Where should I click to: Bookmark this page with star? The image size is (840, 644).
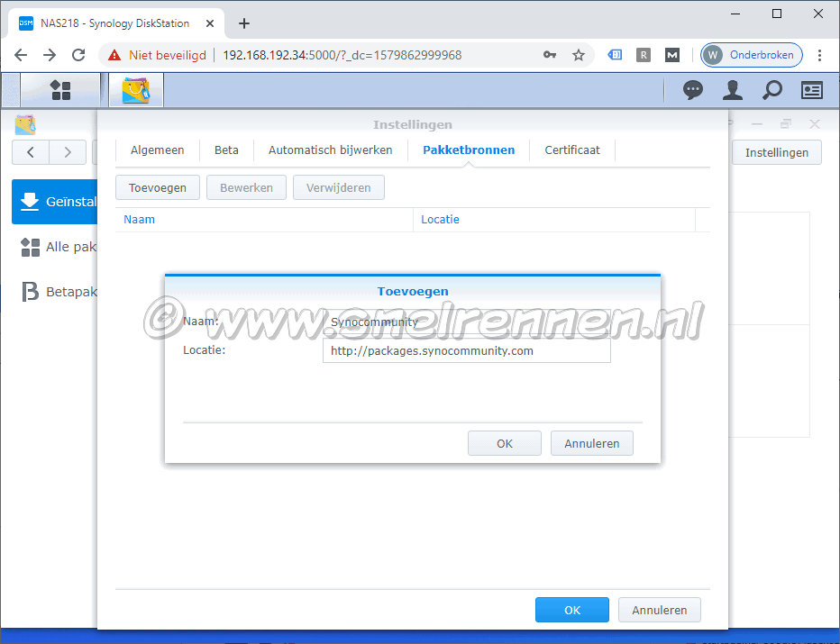579,55
